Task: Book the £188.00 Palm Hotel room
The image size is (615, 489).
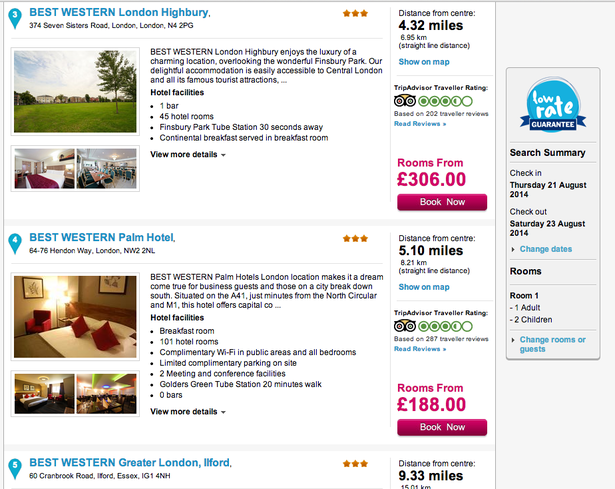Action: (x=442, y=427)
